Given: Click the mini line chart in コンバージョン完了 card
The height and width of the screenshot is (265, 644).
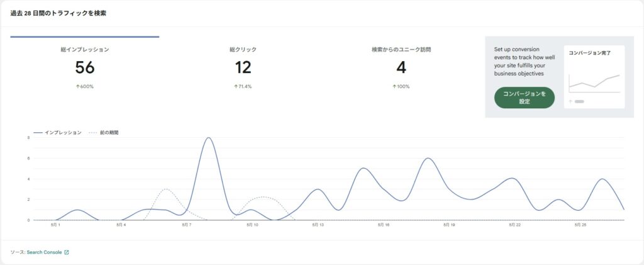Looking at the screenshot, I should coord(594,81).
